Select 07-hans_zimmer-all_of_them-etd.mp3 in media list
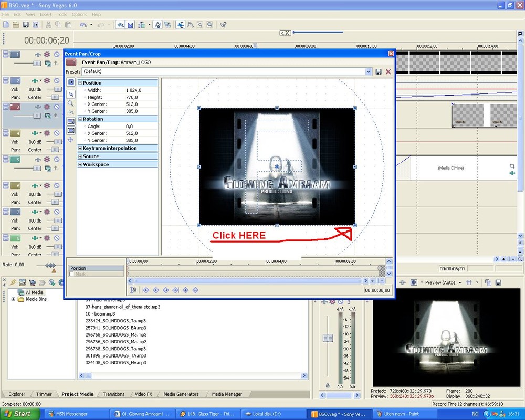 [122, 307]
